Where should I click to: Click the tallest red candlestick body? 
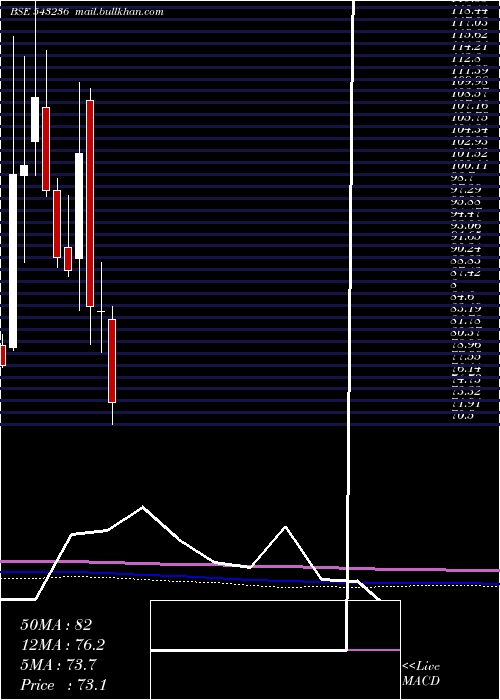click(90, 203)
